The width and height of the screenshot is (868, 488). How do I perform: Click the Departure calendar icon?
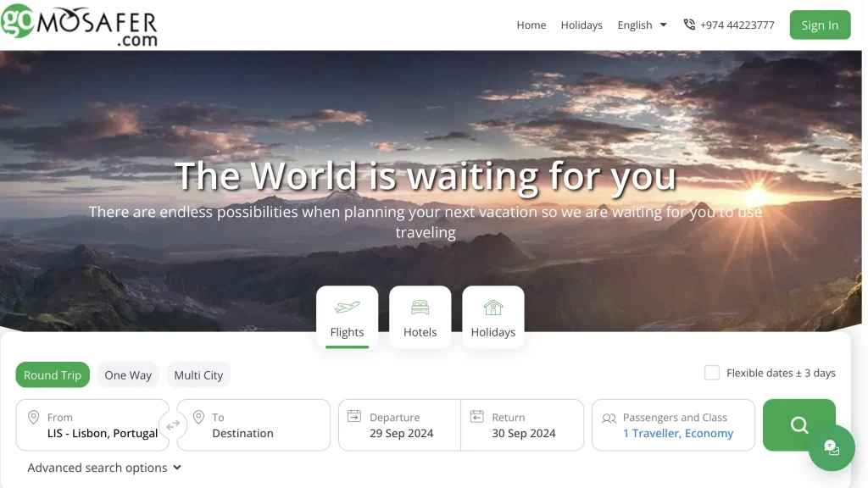pyautogui.click(x=354, y=417)
